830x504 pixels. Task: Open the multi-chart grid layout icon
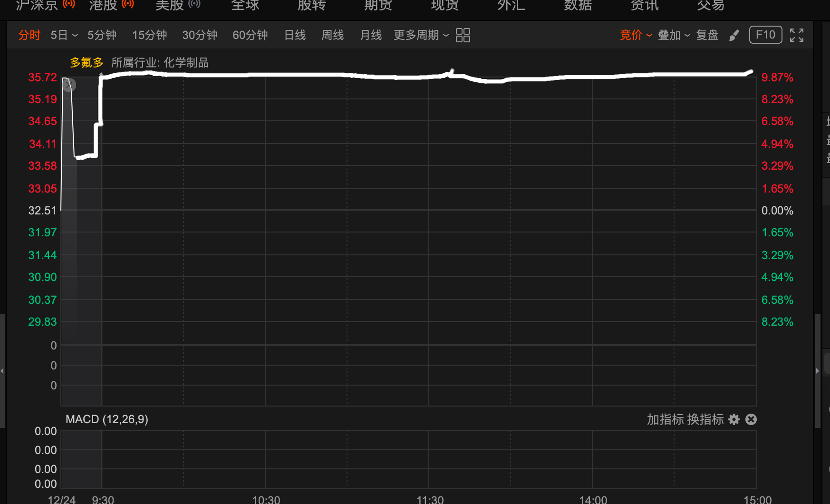point(463,35)
